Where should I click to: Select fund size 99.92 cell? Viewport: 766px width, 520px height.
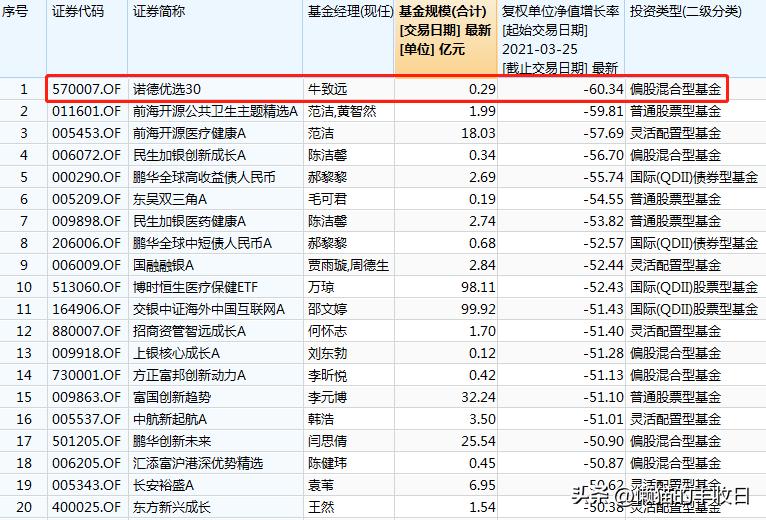[478, 309]
